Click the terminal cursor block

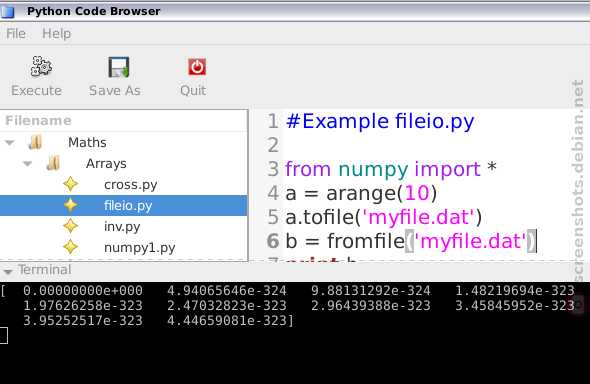[4, 335]
